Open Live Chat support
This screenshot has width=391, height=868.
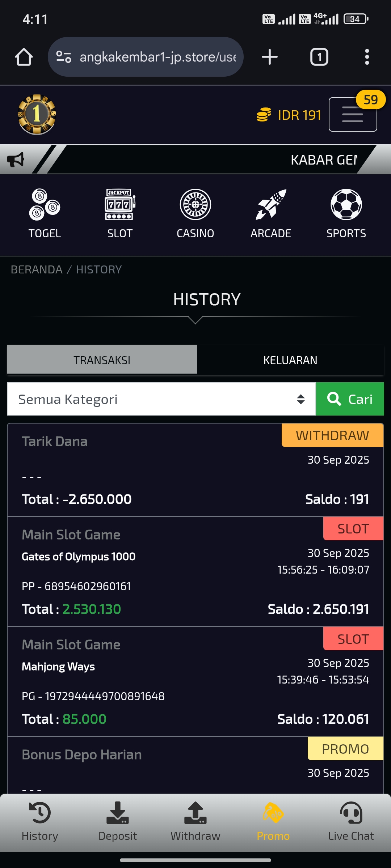pyautogui.click(x=351, y=822)
